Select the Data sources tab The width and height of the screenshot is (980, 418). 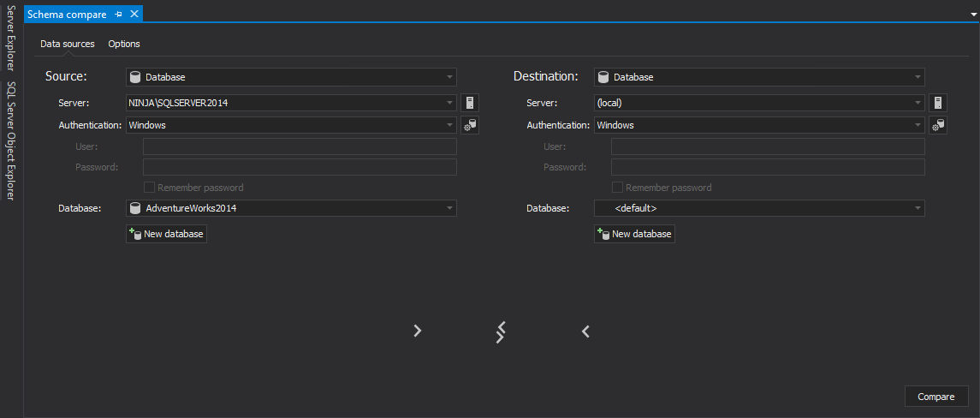(68, 44)
